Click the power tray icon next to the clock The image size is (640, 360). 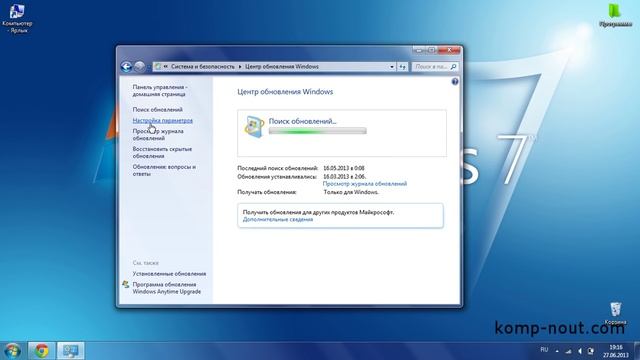pyautogui.click(x=591, y=351)
